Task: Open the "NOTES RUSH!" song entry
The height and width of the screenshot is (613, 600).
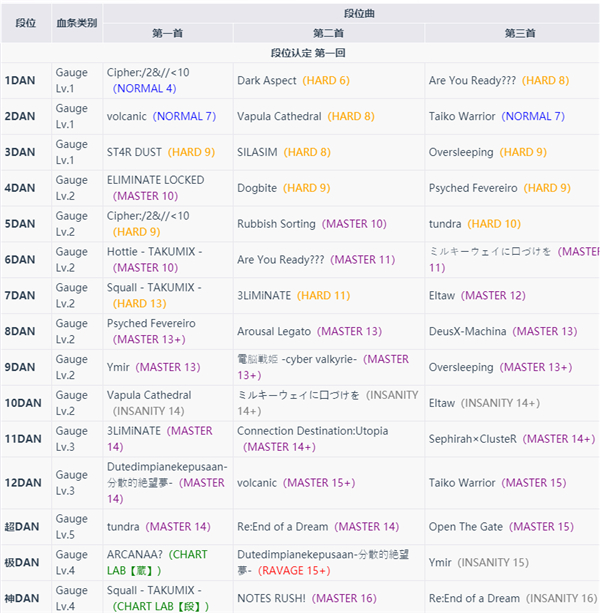Action: coord(275,598)
